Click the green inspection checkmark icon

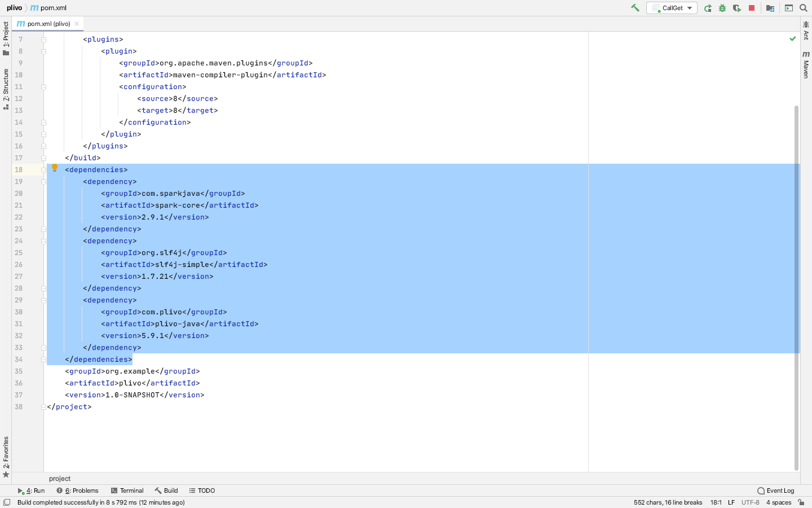pyautogui.click(x=792, y=38)
